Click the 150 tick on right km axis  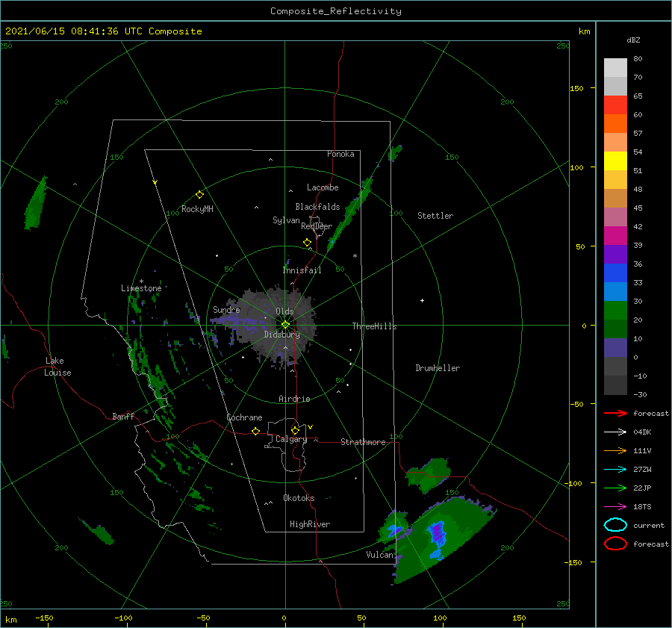coord(593,88)
